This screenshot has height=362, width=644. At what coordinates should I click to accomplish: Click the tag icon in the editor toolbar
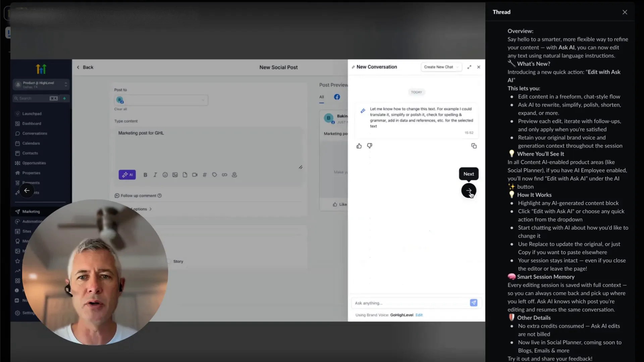click(x=214, y=175)
